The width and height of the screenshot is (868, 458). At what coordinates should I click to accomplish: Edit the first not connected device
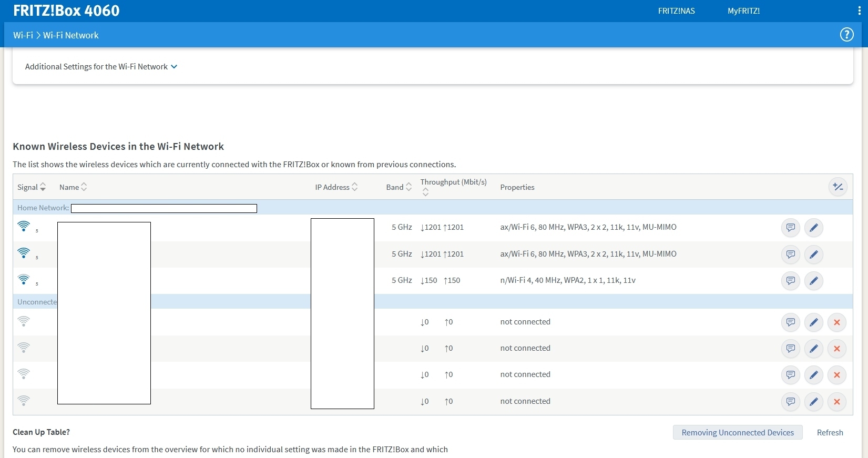[x=813, y=322]
